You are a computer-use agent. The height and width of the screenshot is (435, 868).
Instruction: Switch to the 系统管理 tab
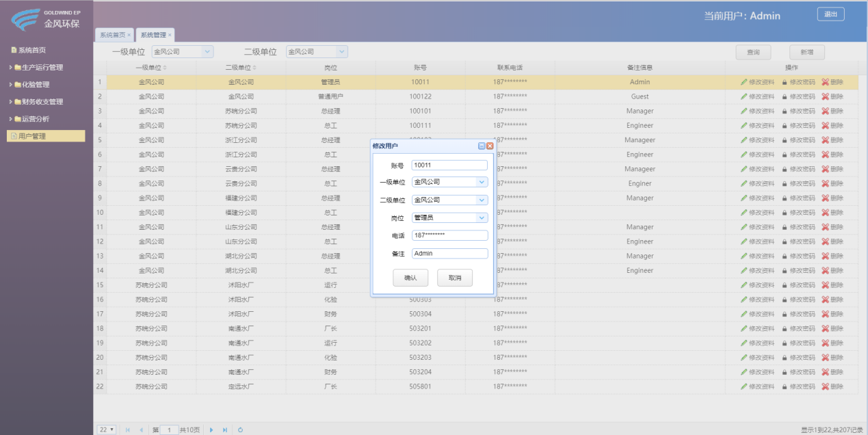153,35
